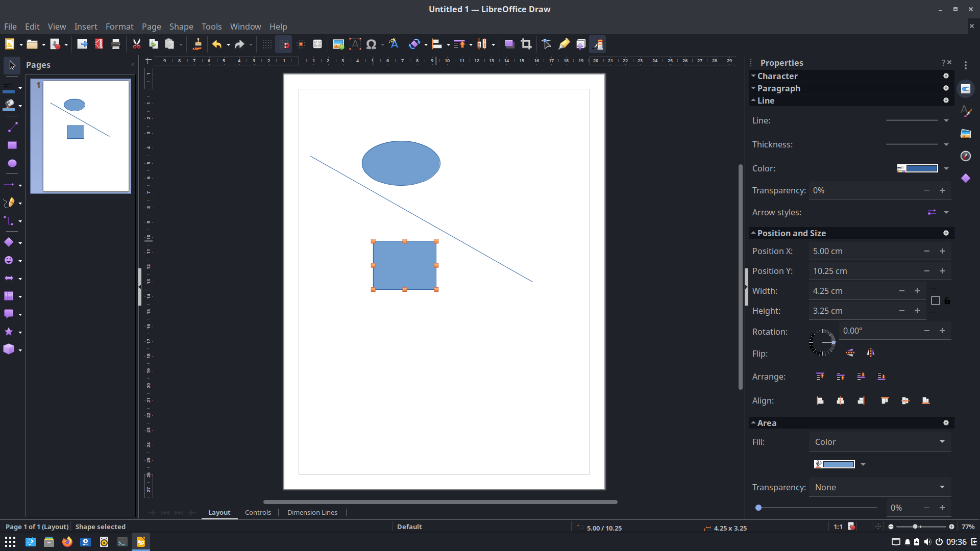The image size is (980, 551).
Task: Cut the selection with the scissors icon
Action: click(137, 44)
